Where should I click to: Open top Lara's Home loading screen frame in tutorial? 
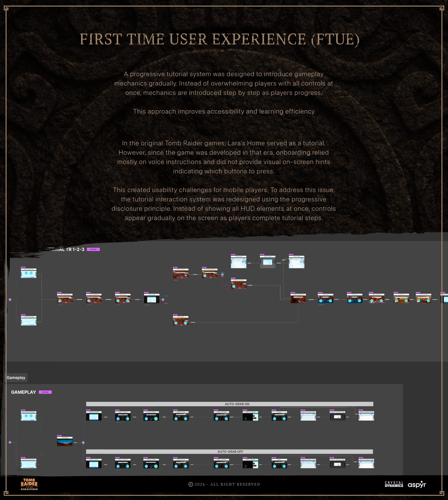pos(28,274)
